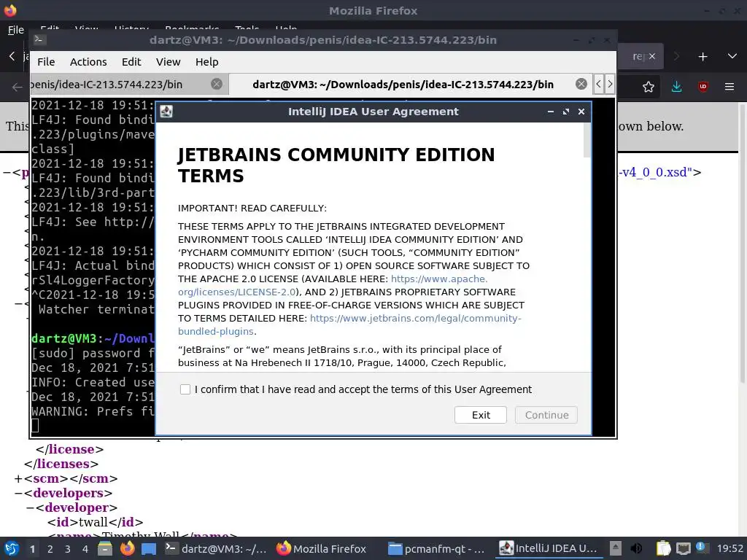Click the IntelliJ IDEA dialog title icon

tap(166, 112)
